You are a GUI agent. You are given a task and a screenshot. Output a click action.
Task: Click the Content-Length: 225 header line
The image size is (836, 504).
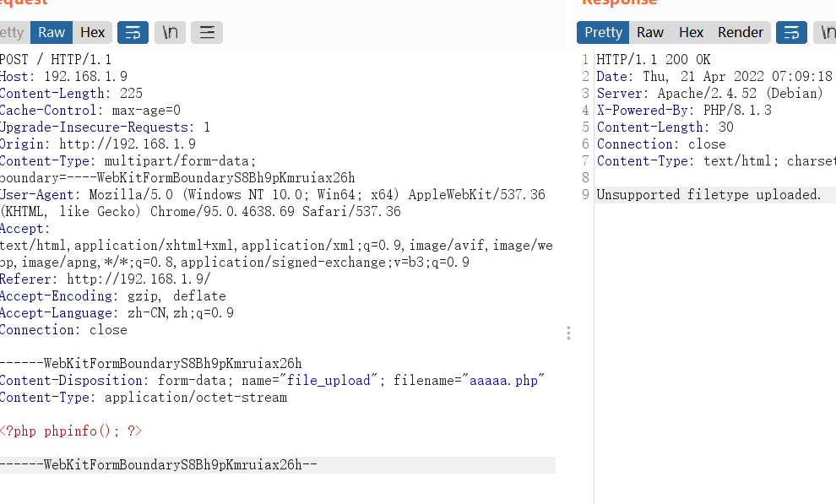(x=71, y=94)
